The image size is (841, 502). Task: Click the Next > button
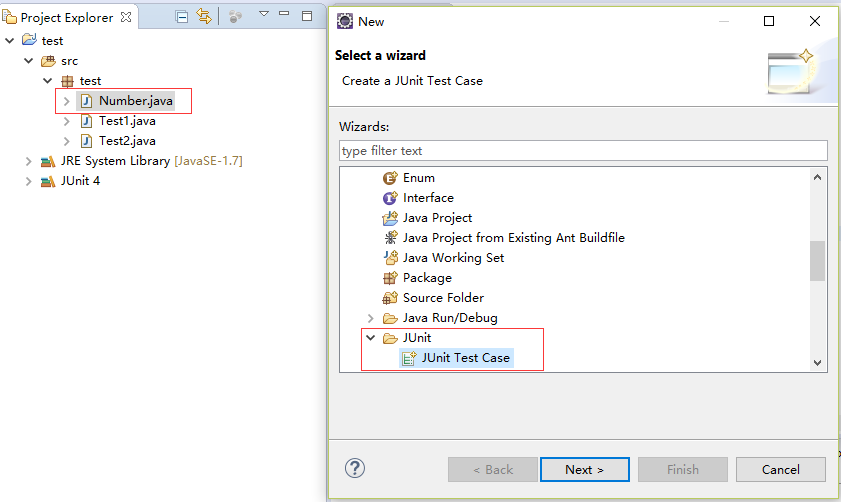click(x=585, y=470)
